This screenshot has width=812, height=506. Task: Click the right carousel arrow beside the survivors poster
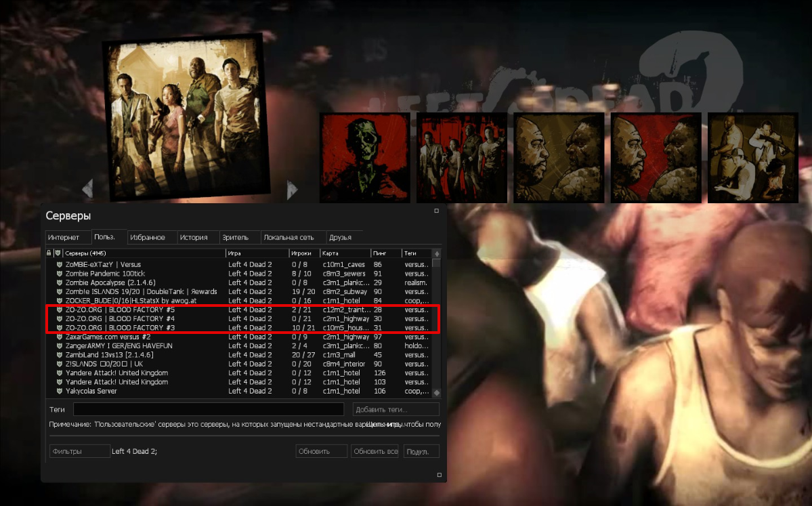[x=292, y=190]
